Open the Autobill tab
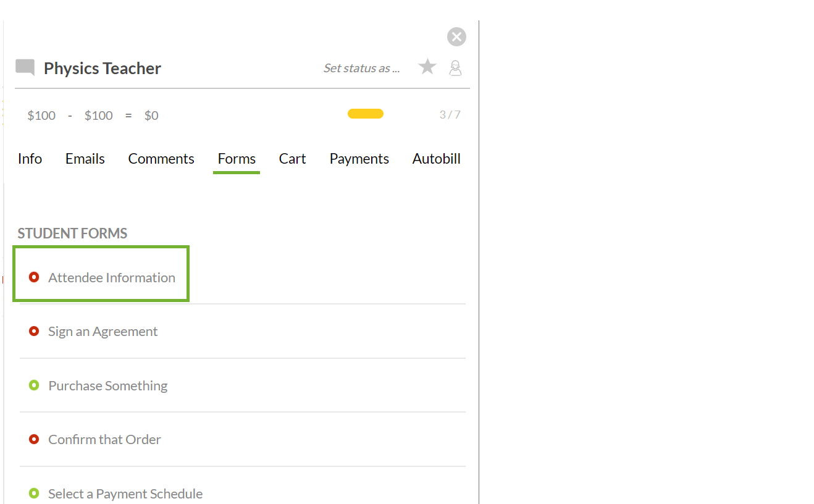 pyautogui.click(x=436, y=159)
